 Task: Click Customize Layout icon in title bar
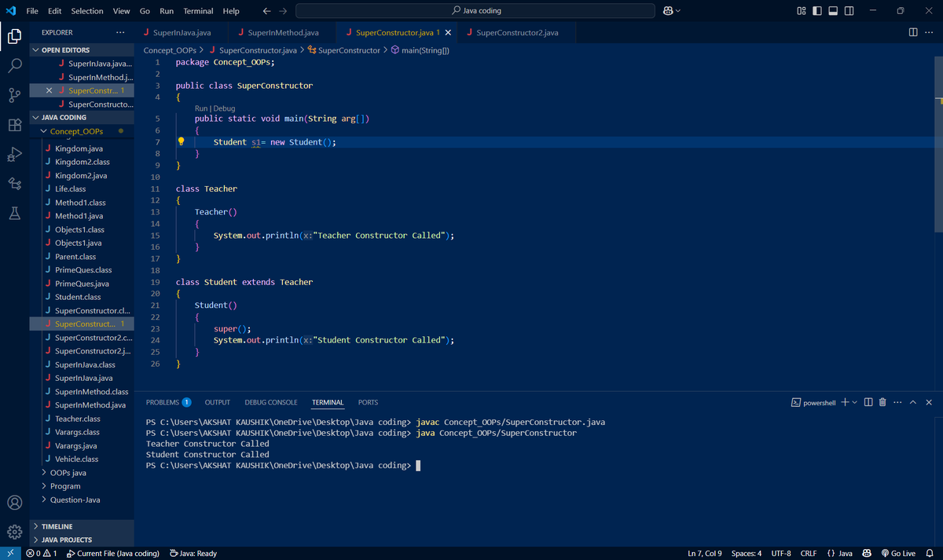(x=802, y=10)
